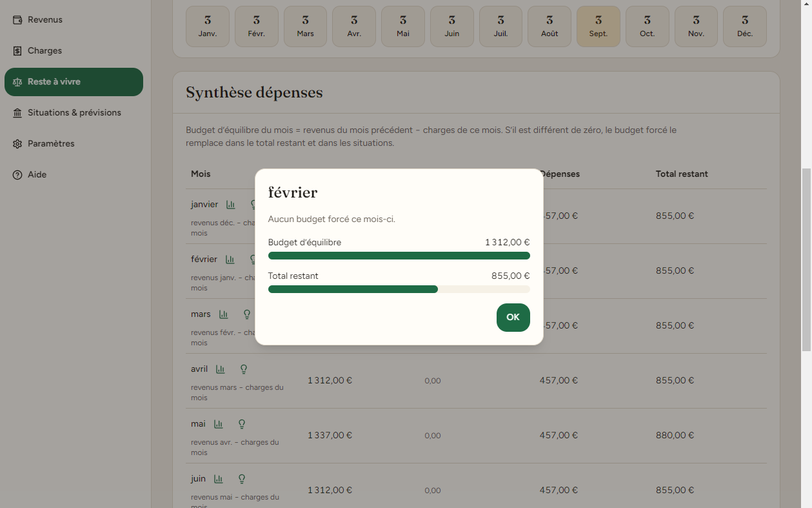Open Situations & prévisions page

point(74,113)
